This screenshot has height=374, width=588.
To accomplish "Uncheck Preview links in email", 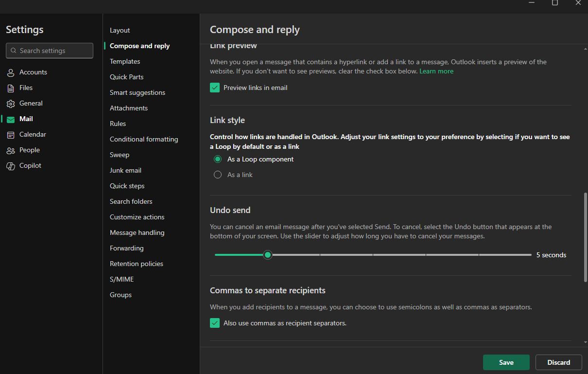I will (x=215, y=88).
